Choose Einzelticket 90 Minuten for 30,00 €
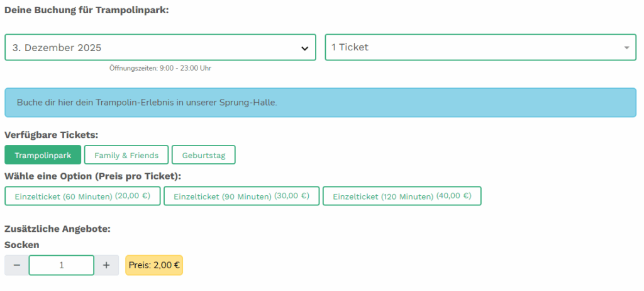644x291 pixels. (241, 196)
